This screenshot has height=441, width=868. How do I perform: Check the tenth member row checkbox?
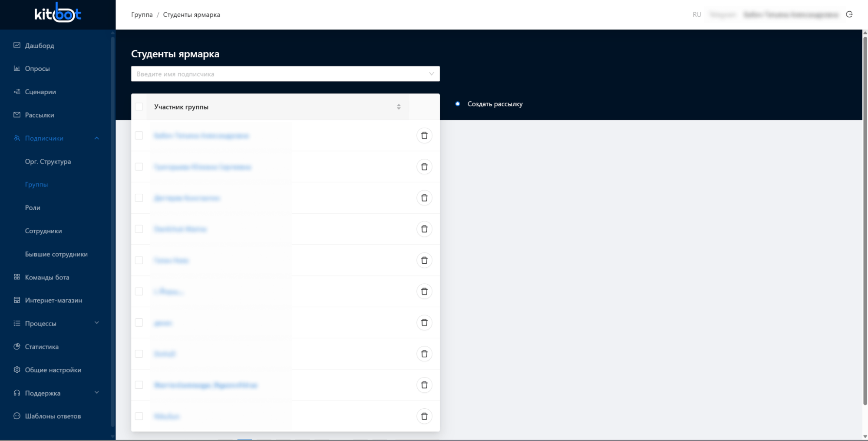(139, 416)
